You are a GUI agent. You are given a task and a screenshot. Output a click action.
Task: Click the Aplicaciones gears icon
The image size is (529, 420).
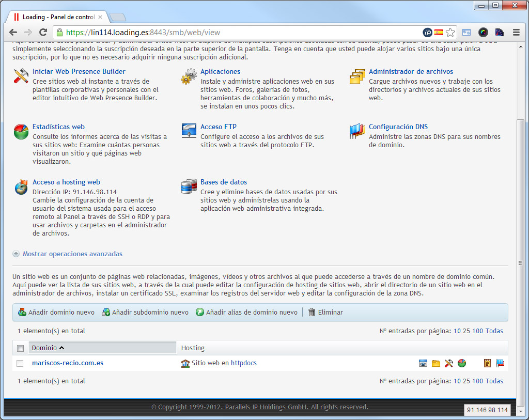[x=189, y=76]
